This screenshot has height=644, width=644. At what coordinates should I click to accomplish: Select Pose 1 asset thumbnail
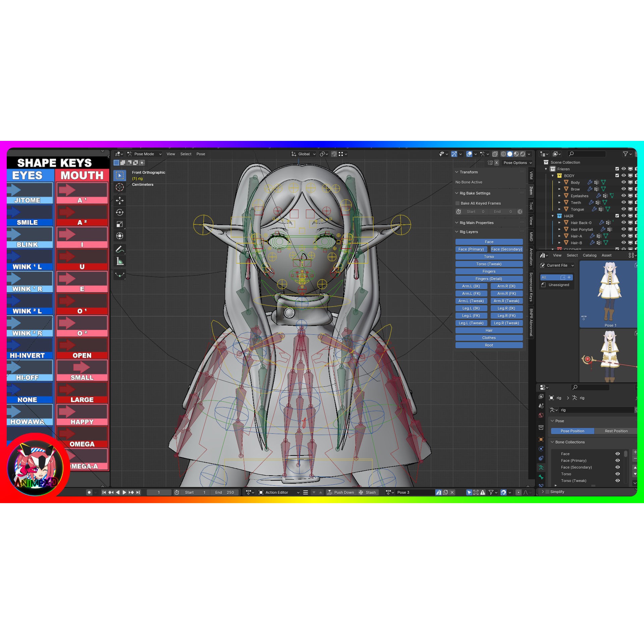(608, 294)
